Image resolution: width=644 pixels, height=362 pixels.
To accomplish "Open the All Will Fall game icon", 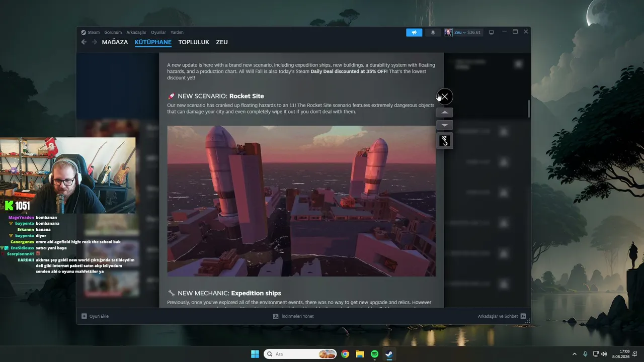I will (445, 141).
